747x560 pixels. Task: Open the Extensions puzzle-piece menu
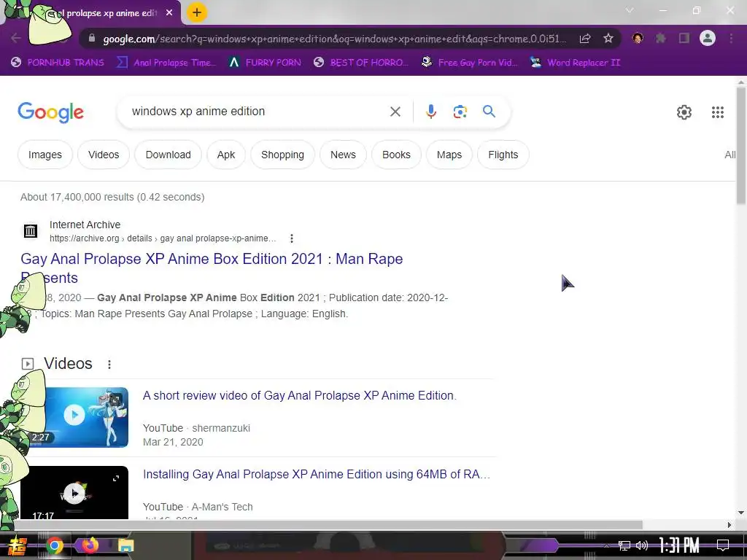pyautogui.click(x=661, y=38)
